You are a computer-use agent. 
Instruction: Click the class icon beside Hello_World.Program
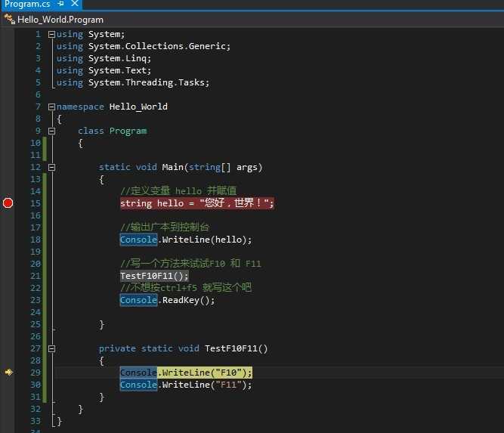[x=10, y=20]
